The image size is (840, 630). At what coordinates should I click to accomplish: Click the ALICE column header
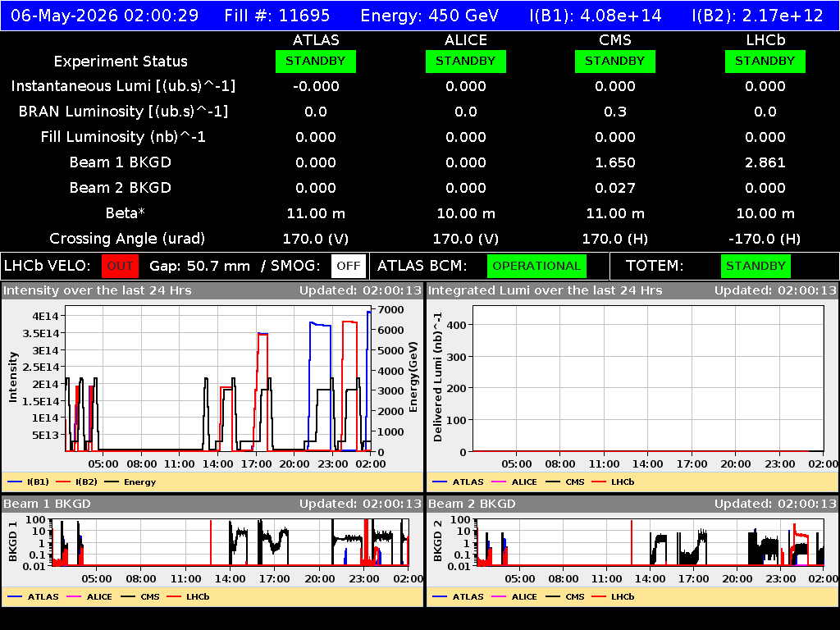coord(466,40)
